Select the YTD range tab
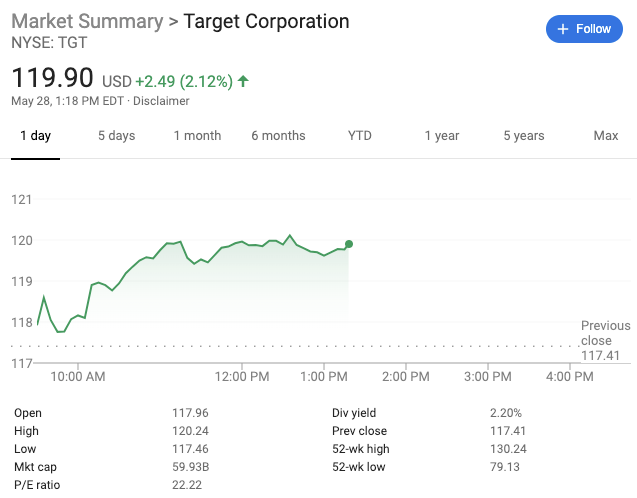Viewport: 637px width, 498px height. tap(360, 136)
